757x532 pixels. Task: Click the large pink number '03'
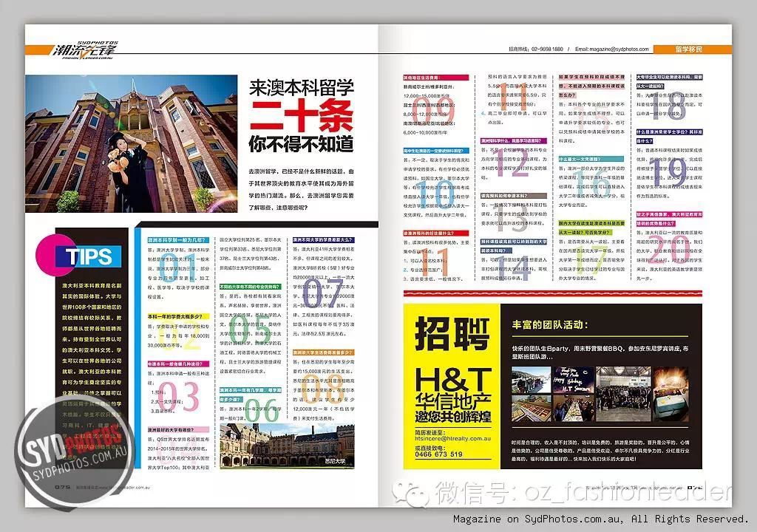pos(179,396)
